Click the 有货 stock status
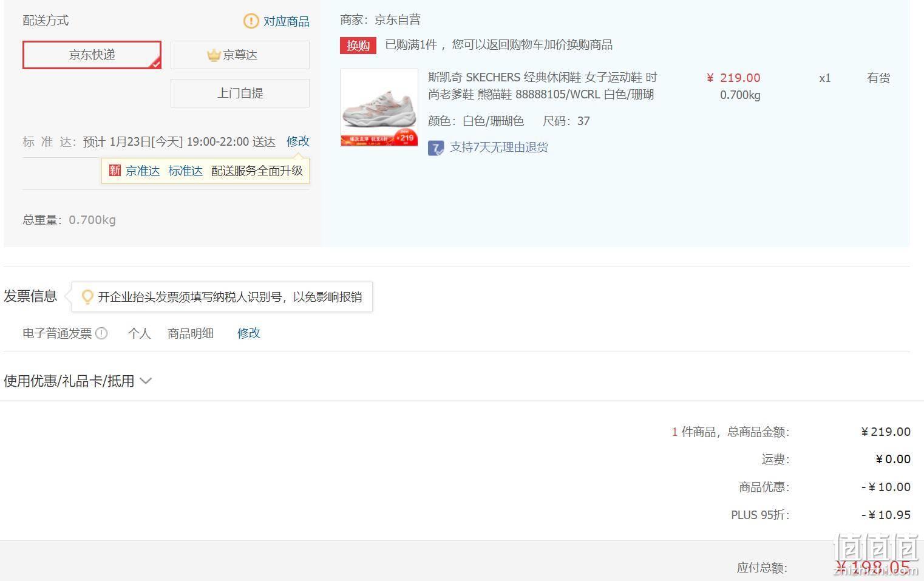Screen dimensions: 924x581 tap(878, 78)
